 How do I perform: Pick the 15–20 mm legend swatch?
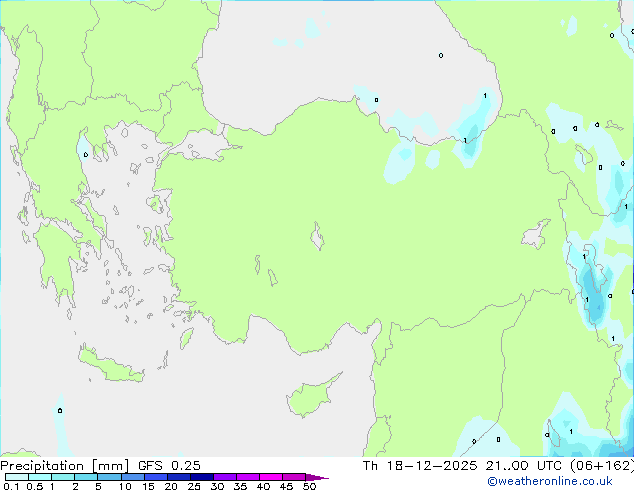point(156,477)
